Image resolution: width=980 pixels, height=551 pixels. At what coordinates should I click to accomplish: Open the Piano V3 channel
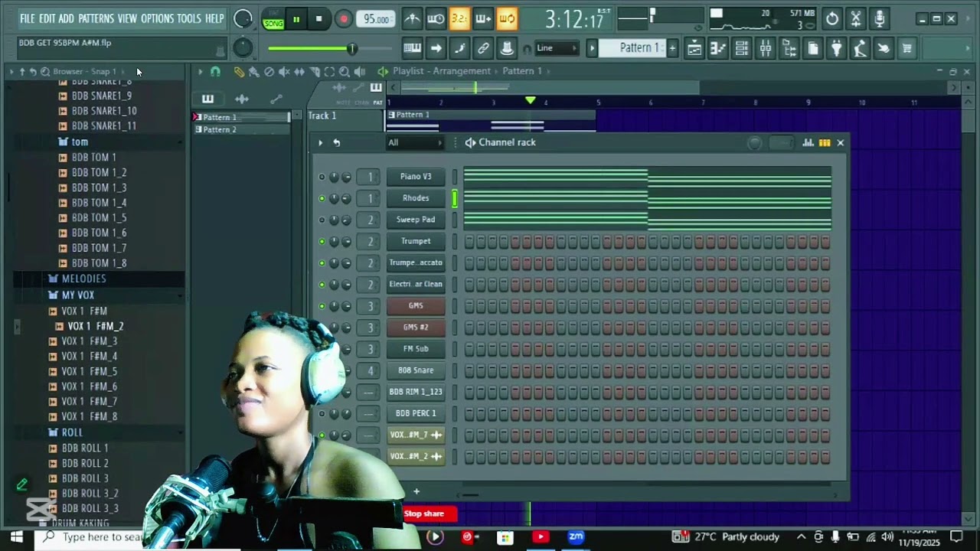coord(416,177)
